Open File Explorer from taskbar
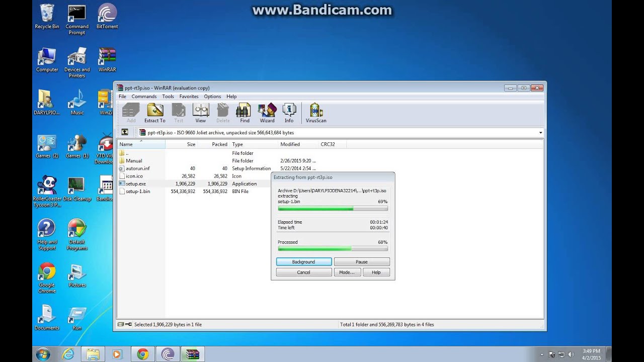The height and width of the screenshot is (362, 644). pyautogui.click(x=93, y=354)
